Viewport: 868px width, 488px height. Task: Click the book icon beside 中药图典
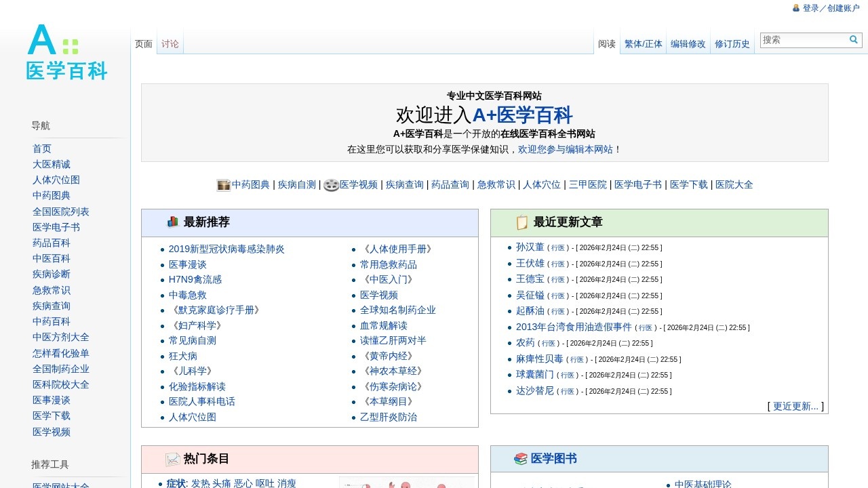click(x=223, y=184)
